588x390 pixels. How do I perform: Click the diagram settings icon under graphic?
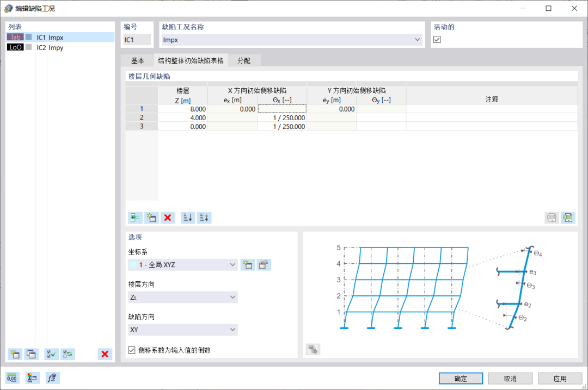click(313, 350)
